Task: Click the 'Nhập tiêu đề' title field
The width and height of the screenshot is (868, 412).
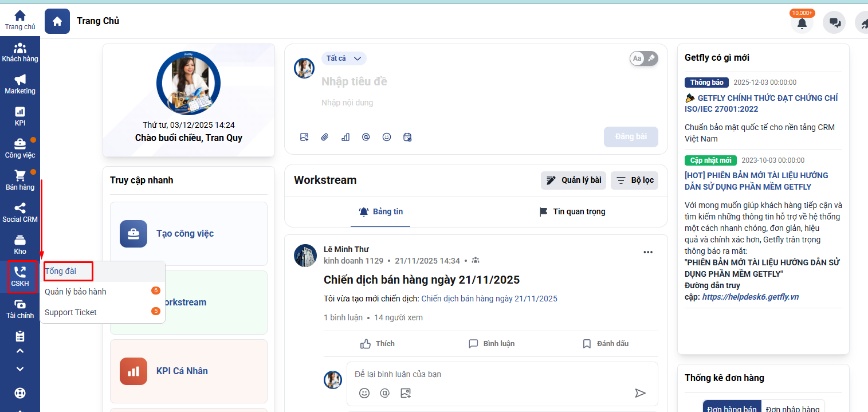Action: (x=458, y=81)
